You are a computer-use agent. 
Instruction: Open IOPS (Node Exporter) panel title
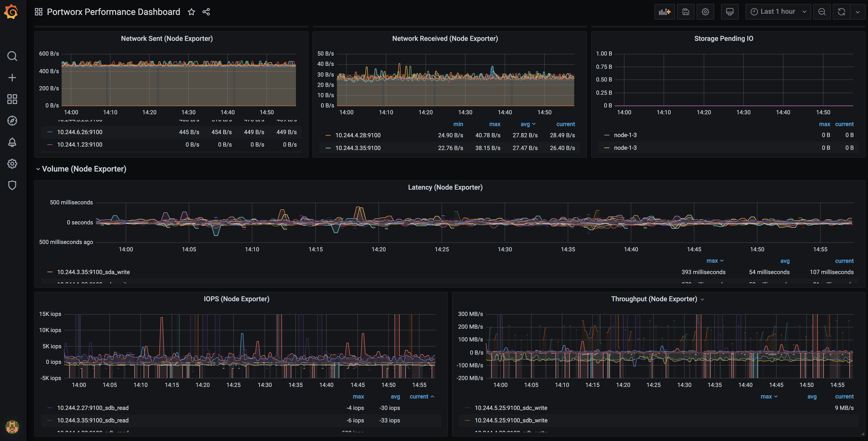(236, 299)
